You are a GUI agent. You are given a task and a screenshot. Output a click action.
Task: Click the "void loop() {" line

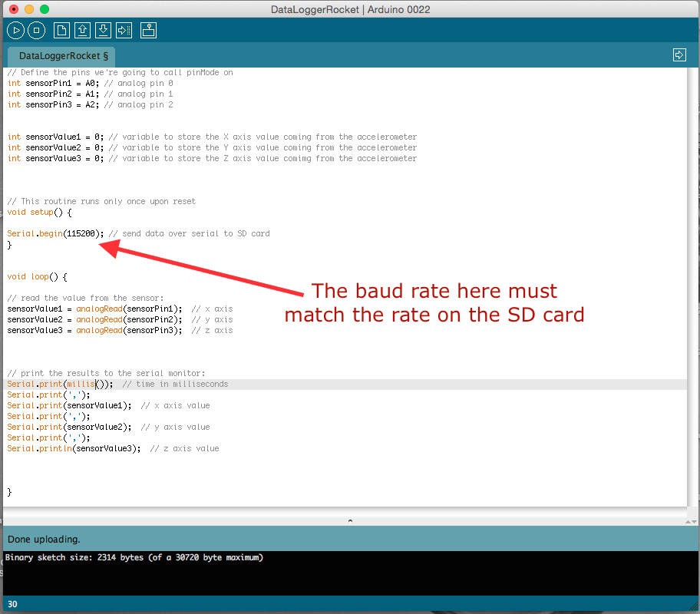click(x=37, y=276)
